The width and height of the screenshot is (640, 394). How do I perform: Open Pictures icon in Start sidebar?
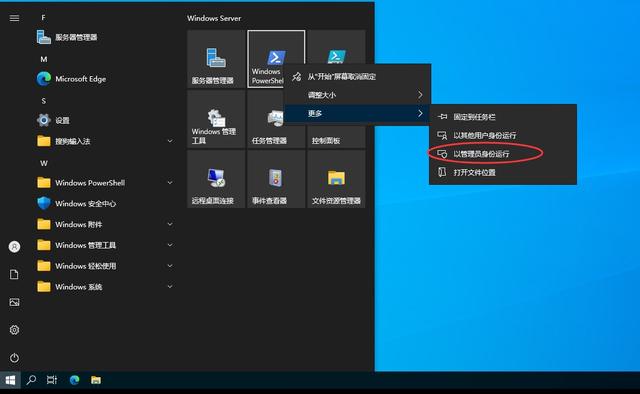pos(14,302)
